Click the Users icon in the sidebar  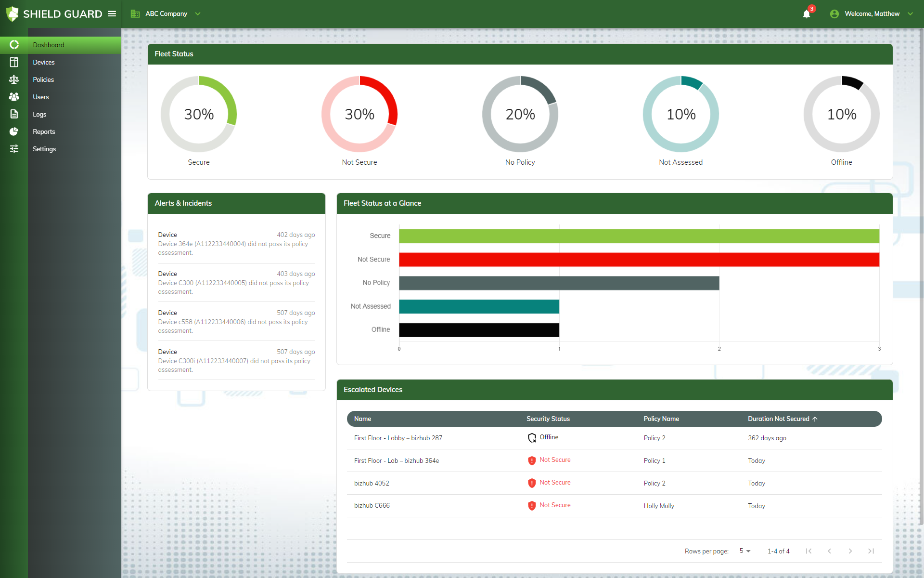14,97
